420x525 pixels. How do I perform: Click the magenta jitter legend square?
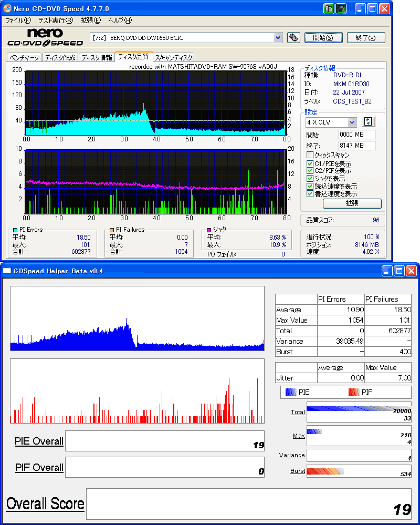(x=209, y=230)
